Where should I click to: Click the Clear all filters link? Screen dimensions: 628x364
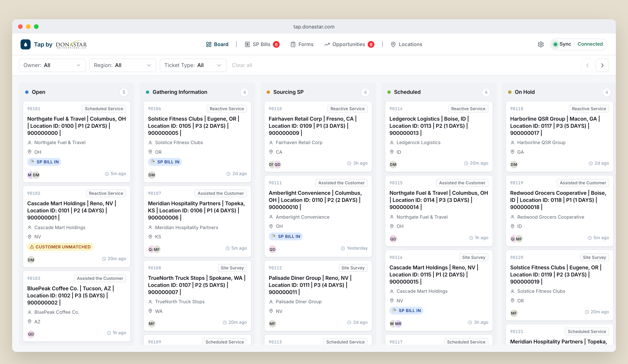[x=242, y=65]
